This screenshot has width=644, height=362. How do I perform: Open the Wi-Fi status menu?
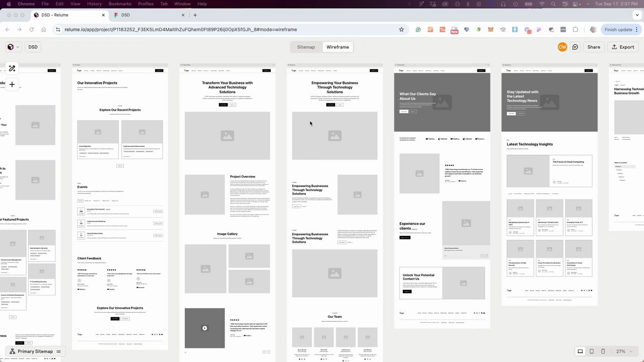tap(542, 4)
